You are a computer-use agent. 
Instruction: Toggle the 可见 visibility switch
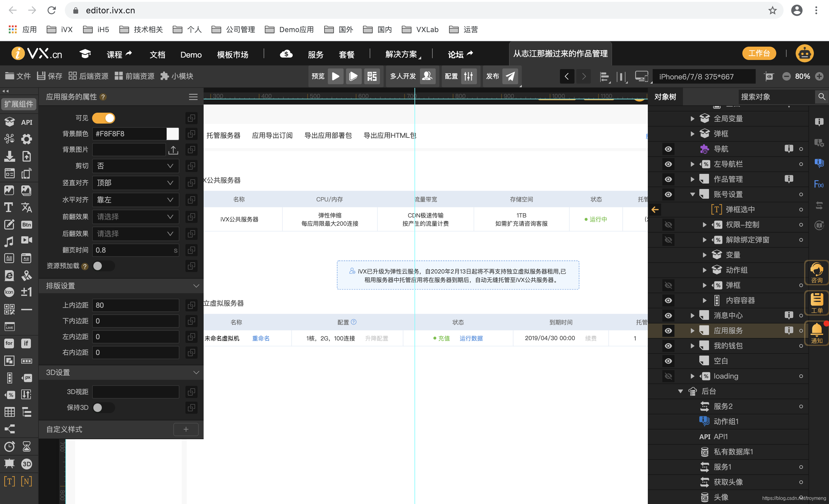pyautogui.click(x=104, y=118)
